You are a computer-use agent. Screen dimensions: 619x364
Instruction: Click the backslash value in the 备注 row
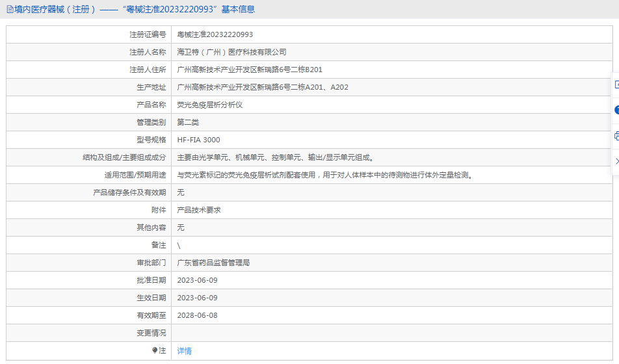(x=179, y=246)
